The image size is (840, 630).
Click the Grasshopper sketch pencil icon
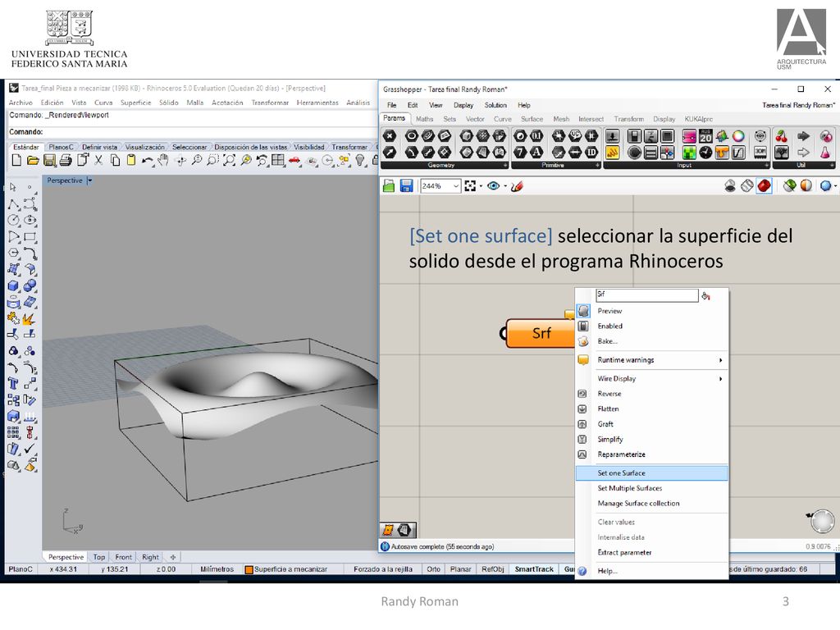coord(517,186)
